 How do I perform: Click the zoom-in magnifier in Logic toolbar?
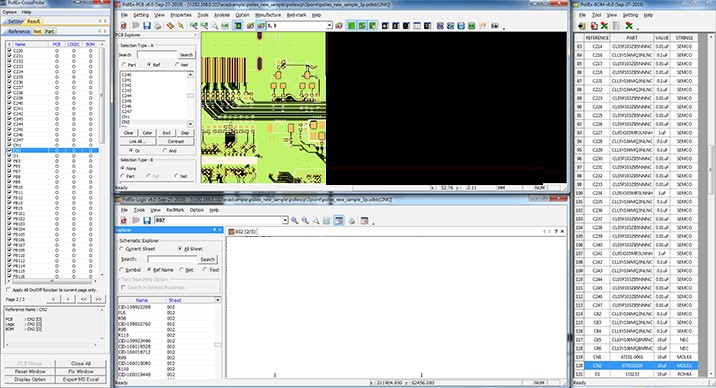[x=295, y=221]
